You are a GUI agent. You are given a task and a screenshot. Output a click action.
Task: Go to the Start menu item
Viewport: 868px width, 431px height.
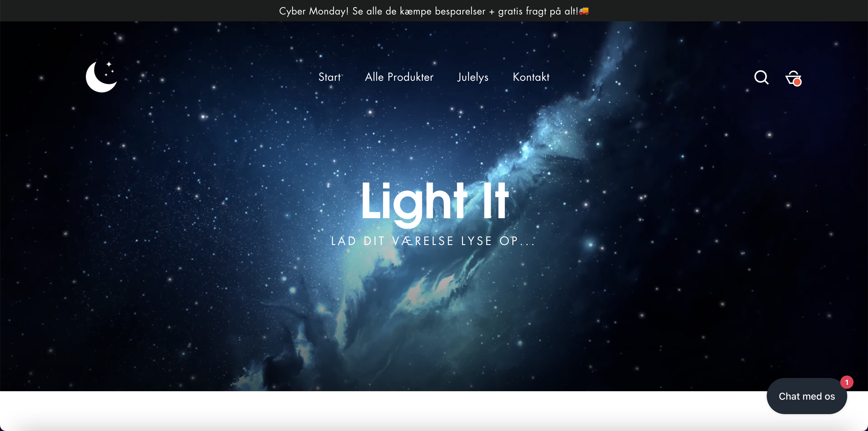[x=329, y=77]
